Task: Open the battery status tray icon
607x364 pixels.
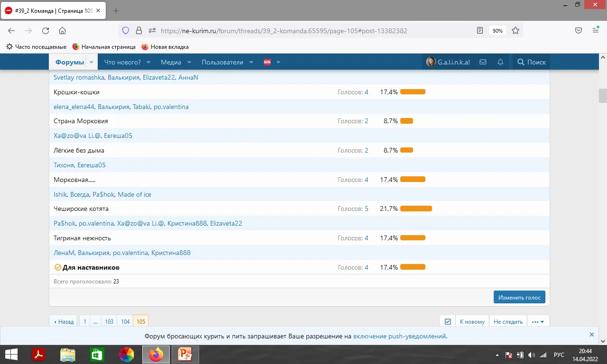Action: [520, 355]
